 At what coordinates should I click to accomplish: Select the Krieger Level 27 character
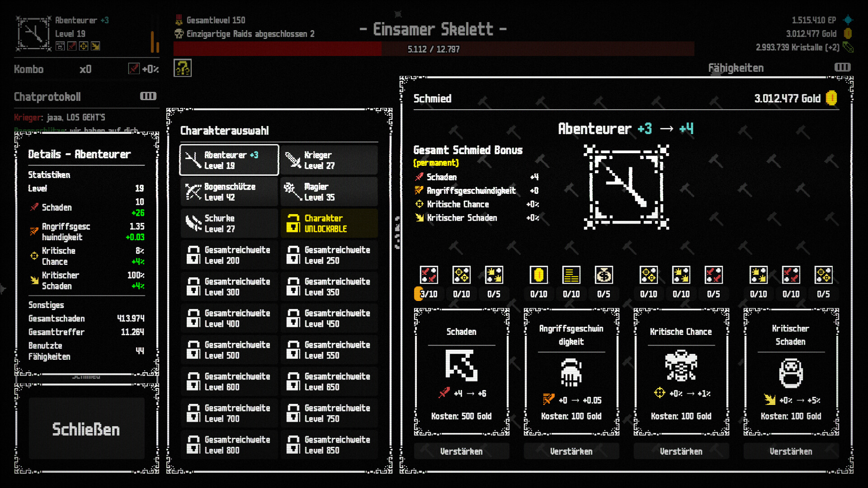tap(329, 160)
